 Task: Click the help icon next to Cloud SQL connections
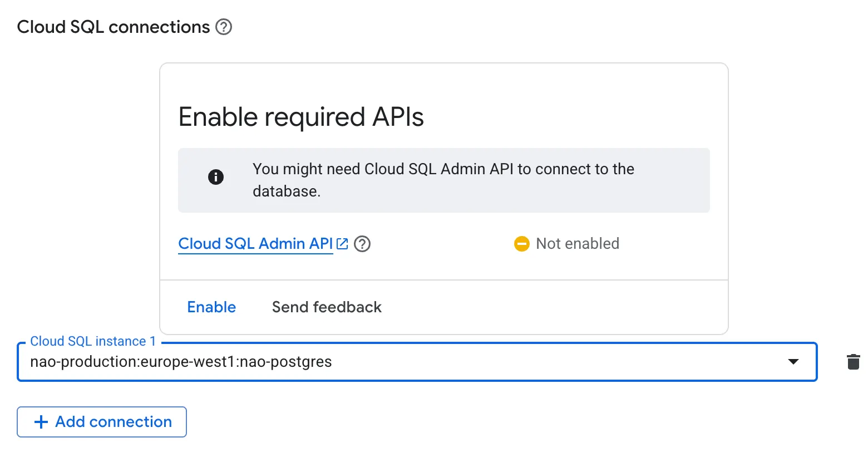pyautogui.click(x=224, y=27)
